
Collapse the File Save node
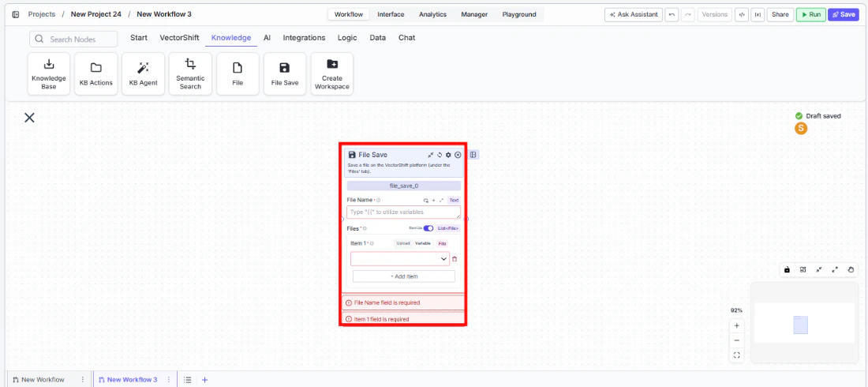[431, 156]
